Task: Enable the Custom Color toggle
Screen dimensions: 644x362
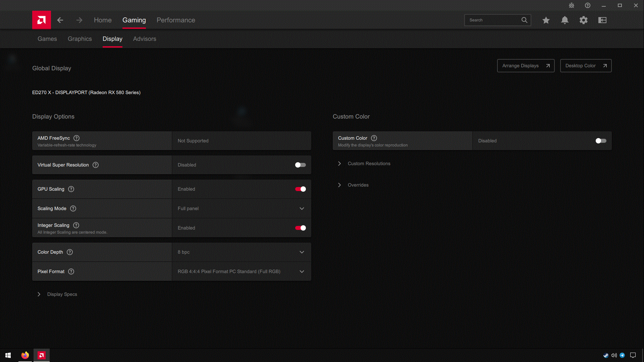Action: click(601, 141)
